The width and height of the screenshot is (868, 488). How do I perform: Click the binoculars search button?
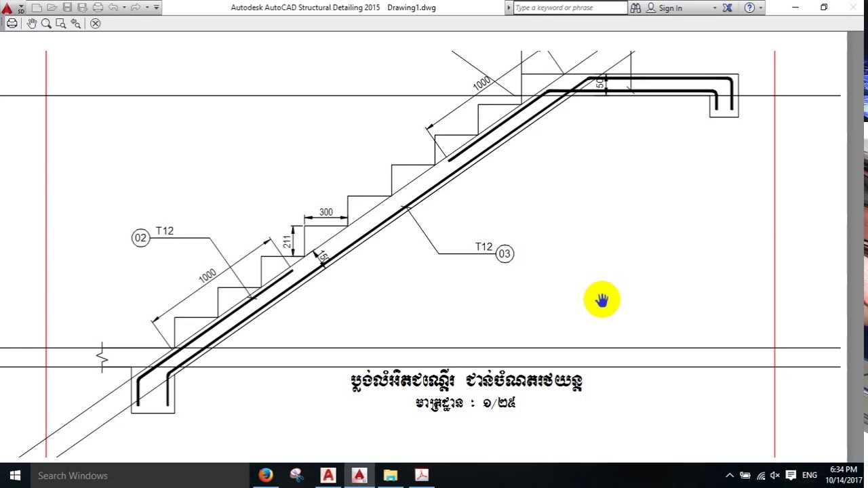coord(635,7)
